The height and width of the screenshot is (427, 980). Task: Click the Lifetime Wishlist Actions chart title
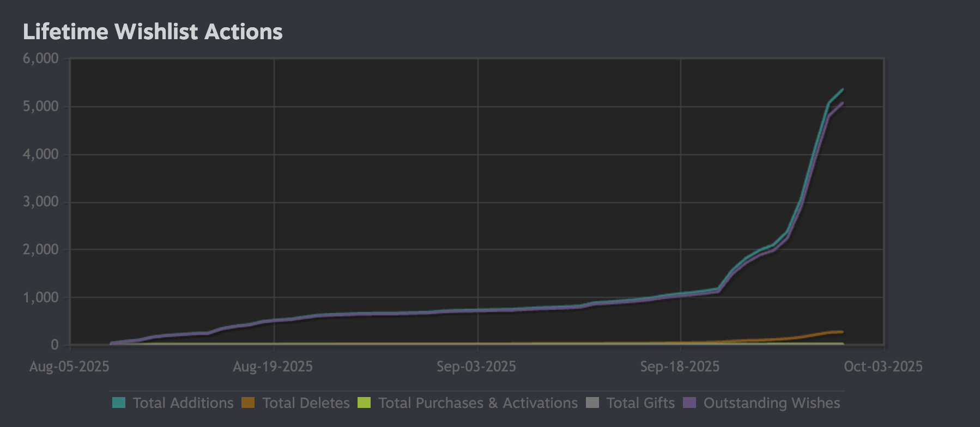pos(153,32)
